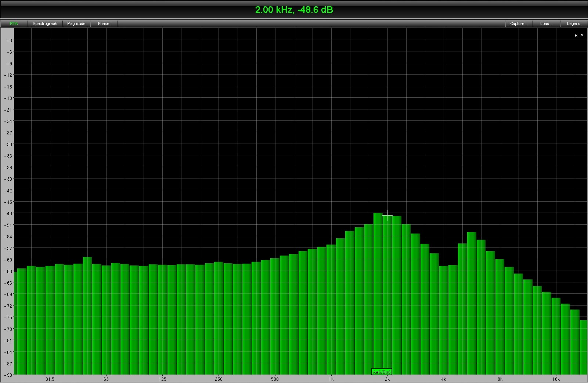Image resolution: width=588 pixels, height=383 pixels.
Task: Click the 1k label on frequency axis
Action: (331, 379)
